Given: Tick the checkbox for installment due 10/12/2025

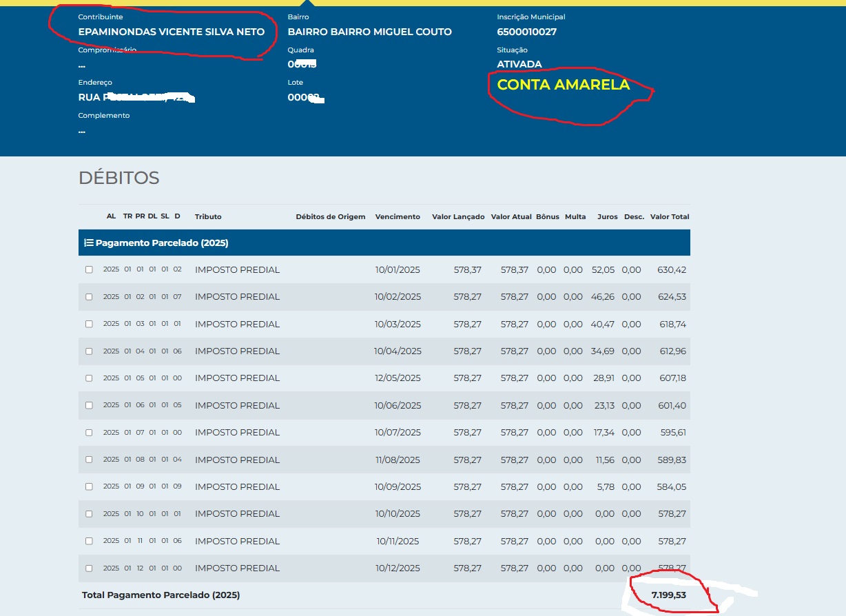Looking at the screenshot, I should click(x=89, y=568).
